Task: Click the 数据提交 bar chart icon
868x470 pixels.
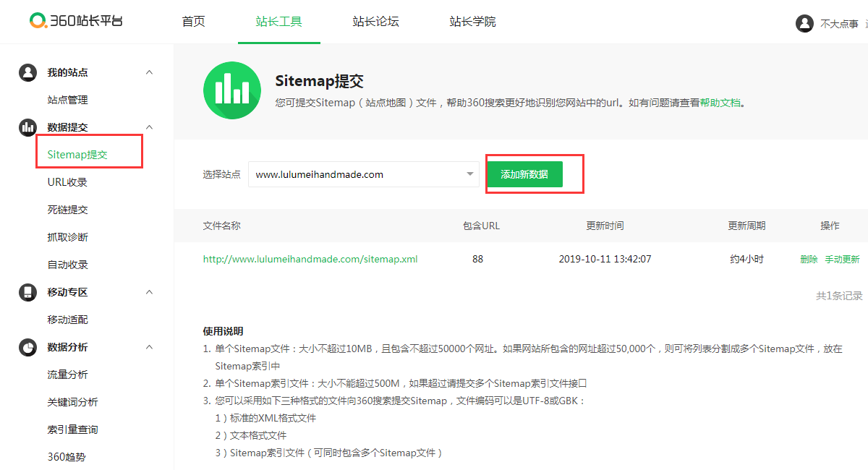Action: coord(27,127)
